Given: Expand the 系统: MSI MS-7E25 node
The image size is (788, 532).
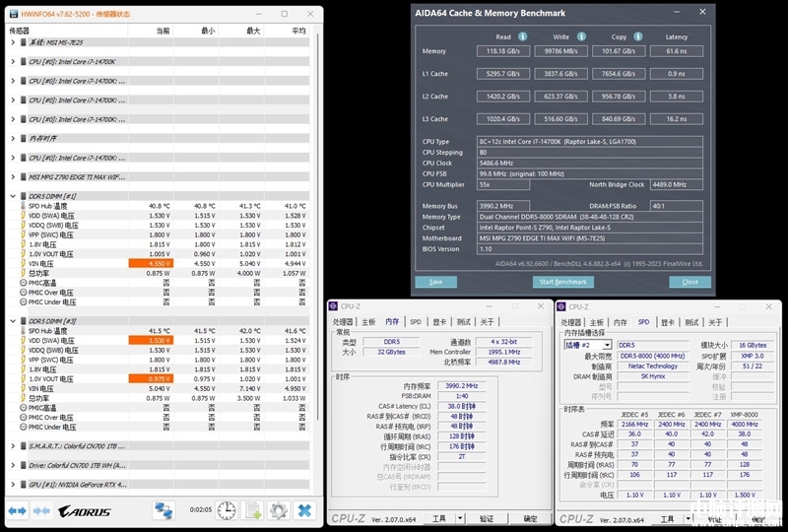Looking at the screenshot, I should [x=13, y=42].
